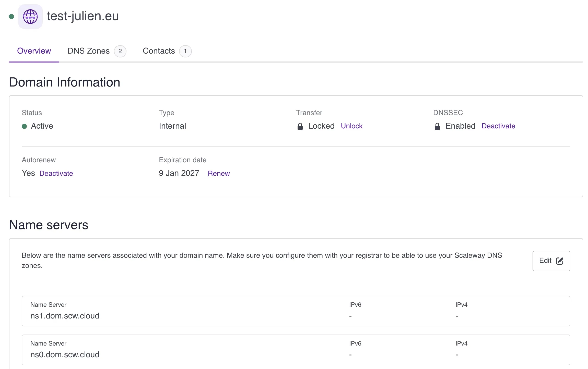Click the globe icon next to test-julien.eu
This screenshot has width=588, height=369.
pos(30,16)
